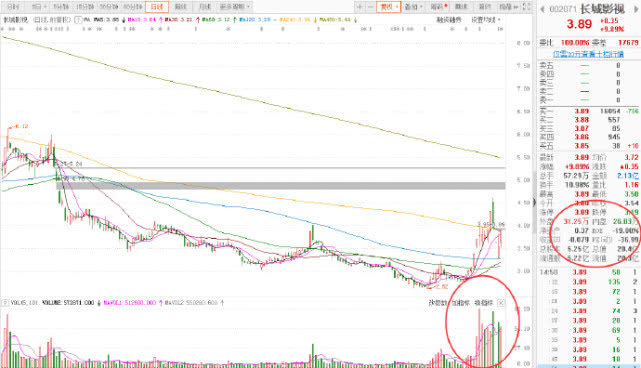Select the 15分钟 period tab
The image size is (641, 368).
coord(85,7)
